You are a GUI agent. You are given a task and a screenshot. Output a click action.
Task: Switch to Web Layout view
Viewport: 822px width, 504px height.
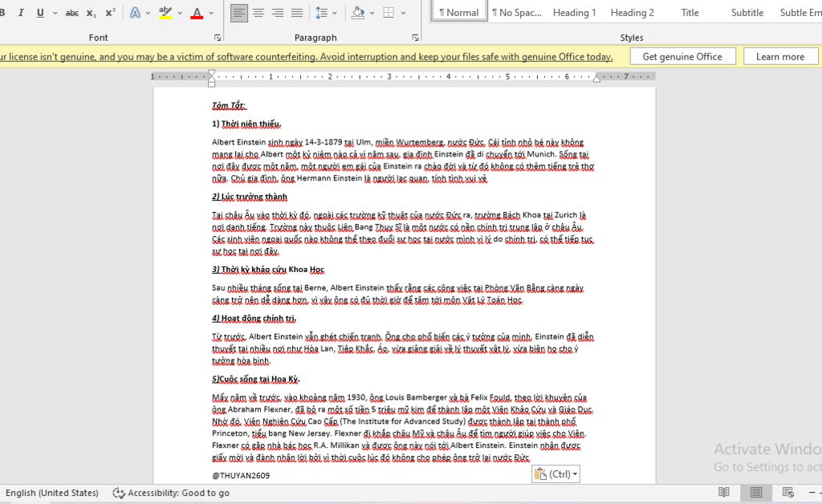pos(787,492)
